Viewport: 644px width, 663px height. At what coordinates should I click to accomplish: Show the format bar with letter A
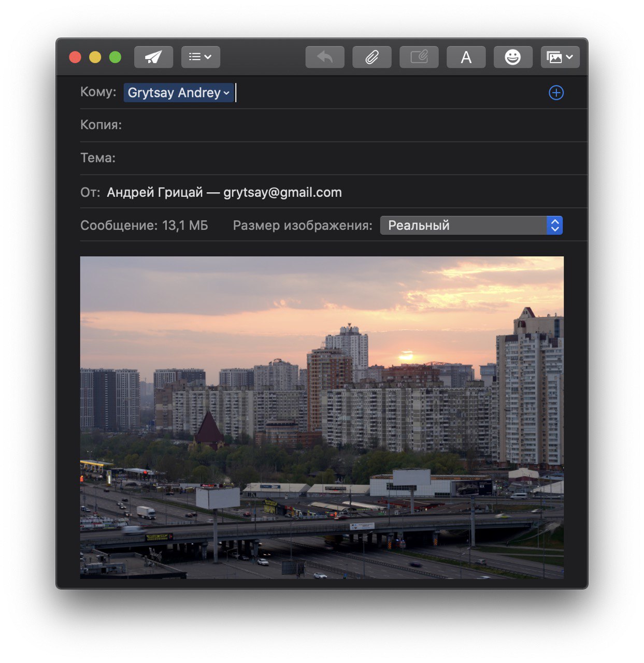coord(466,57)
